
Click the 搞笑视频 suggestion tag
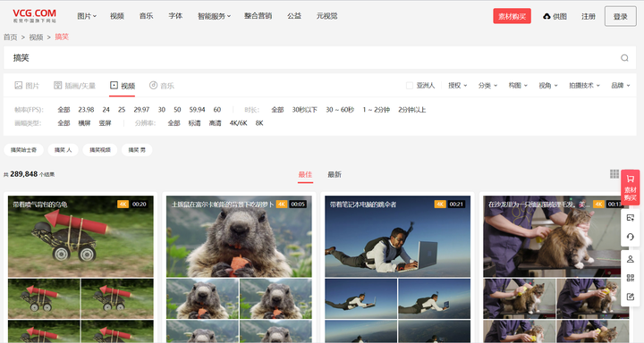[100, 150]
